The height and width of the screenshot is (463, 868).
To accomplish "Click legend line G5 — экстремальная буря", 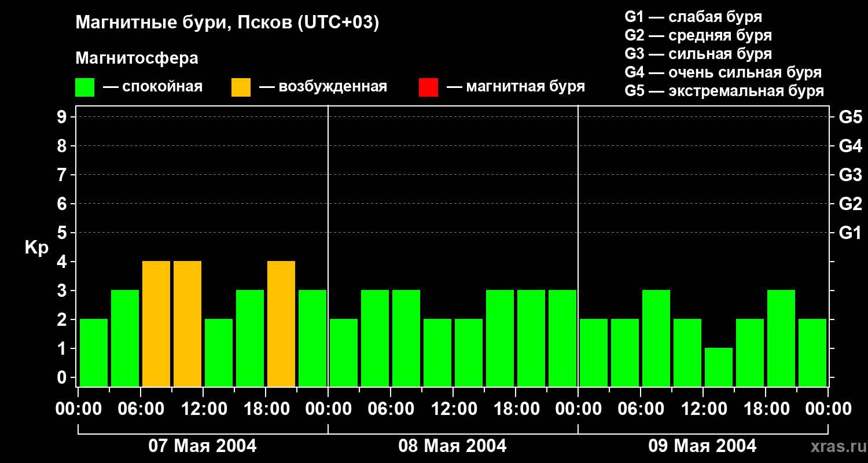I will point(724,91).
